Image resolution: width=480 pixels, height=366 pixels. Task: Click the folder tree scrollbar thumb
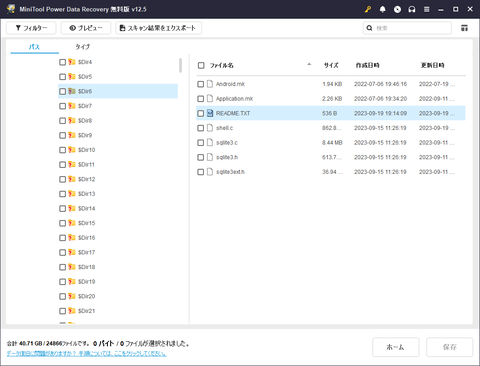click(180, 65)
